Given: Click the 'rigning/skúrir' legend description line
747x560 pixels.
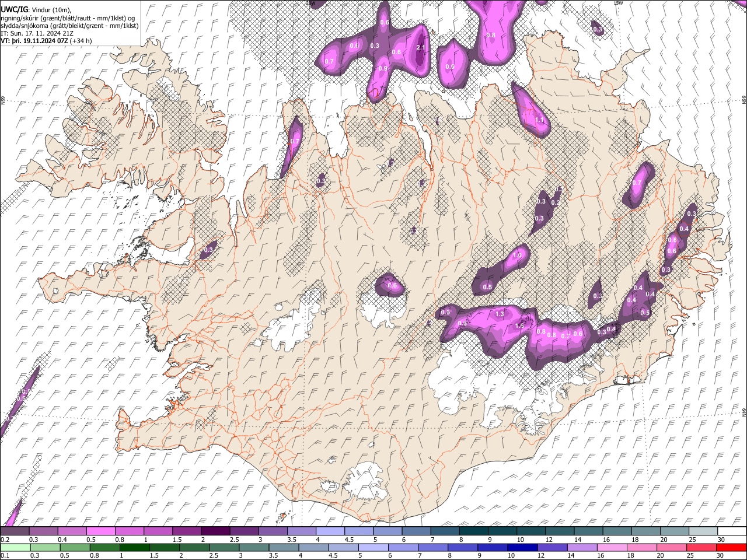Looking at the screenshot, I should [x=68, y=18].
